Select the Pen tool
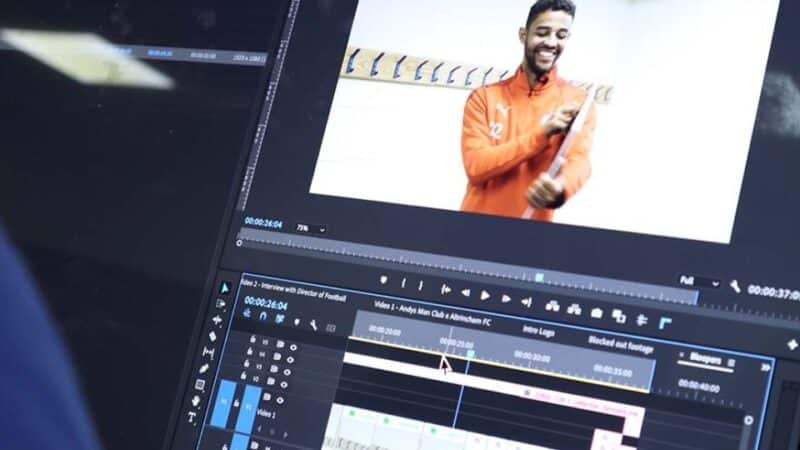The image size is (800, 450). (204, 368)
